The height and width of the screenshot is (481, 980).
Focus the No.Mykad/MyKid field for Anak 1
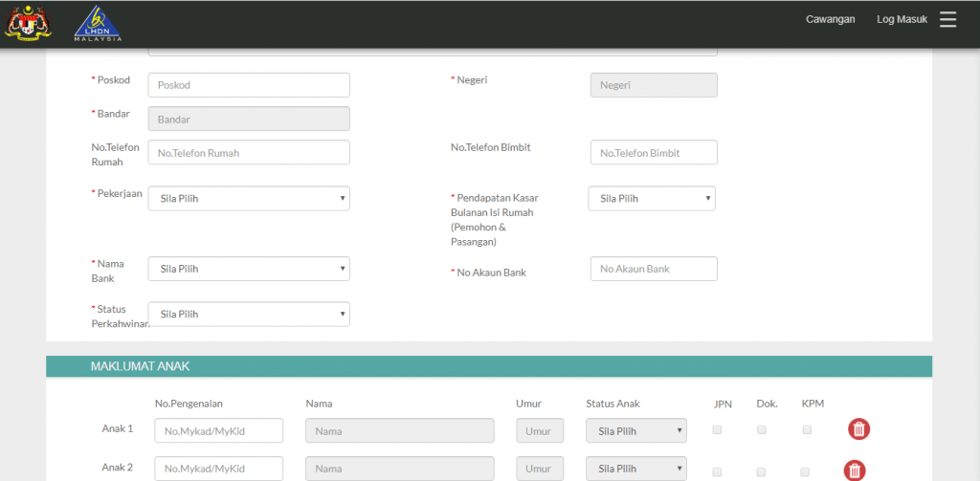click(x=219, y=430)
